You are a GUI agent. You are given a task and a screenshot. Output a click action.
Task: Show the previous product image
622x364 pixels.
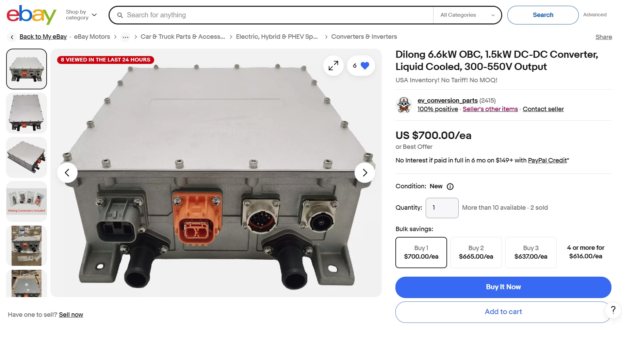67,173
